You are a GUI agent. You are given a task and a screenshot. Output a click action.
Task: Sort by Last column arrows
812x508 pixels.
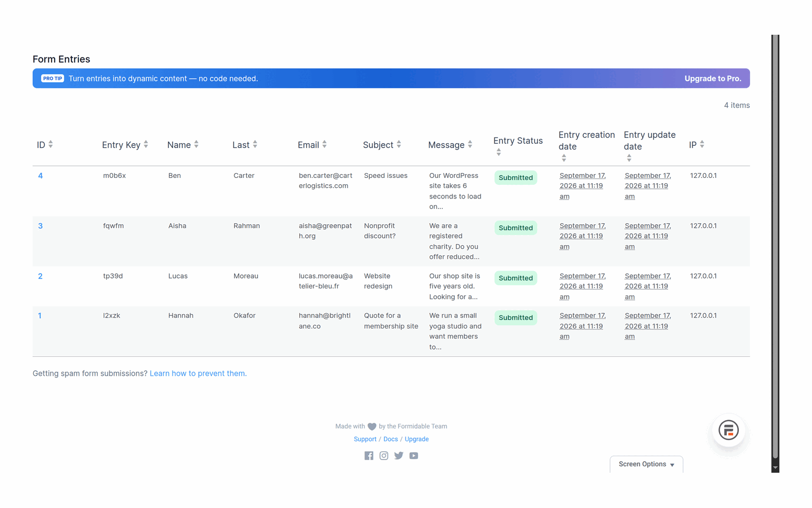(x=255, y=144)
